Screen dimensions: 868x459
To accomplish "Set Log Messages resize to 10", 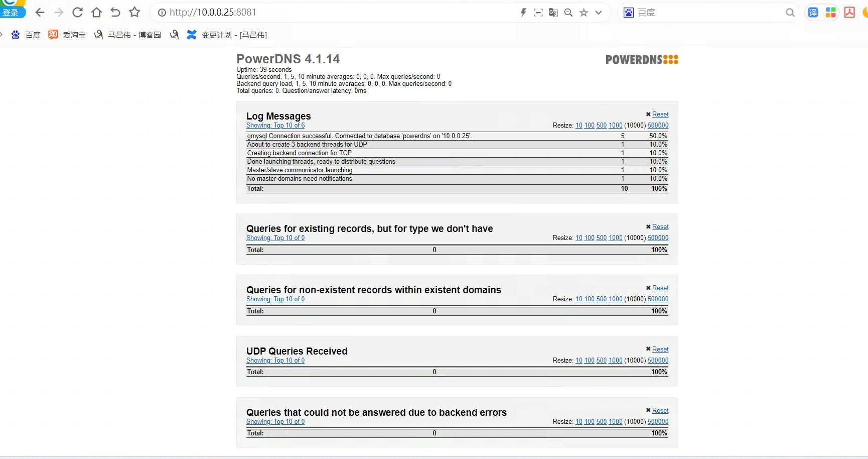I will [x=579, y=126].
